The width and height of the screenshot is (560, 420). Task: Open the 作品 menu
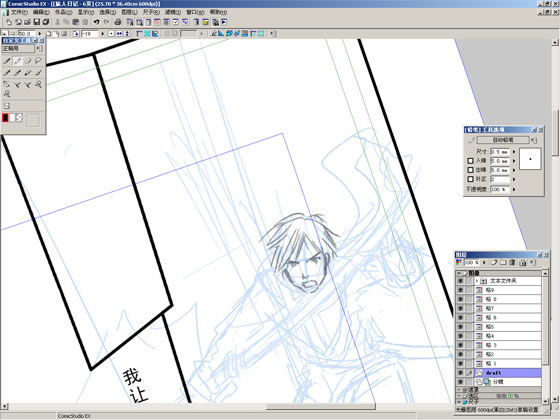[64, 12]
